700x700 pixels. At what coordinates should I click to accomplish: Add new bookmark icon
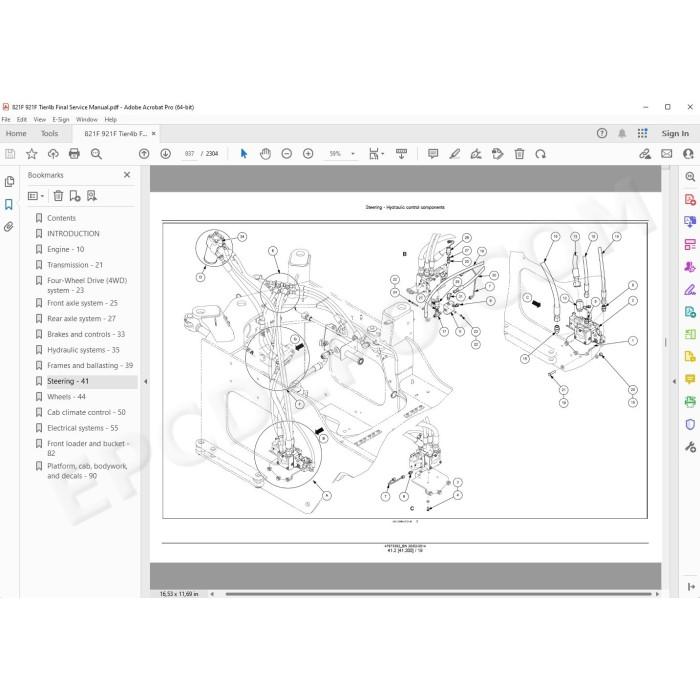tap(75, 196)
